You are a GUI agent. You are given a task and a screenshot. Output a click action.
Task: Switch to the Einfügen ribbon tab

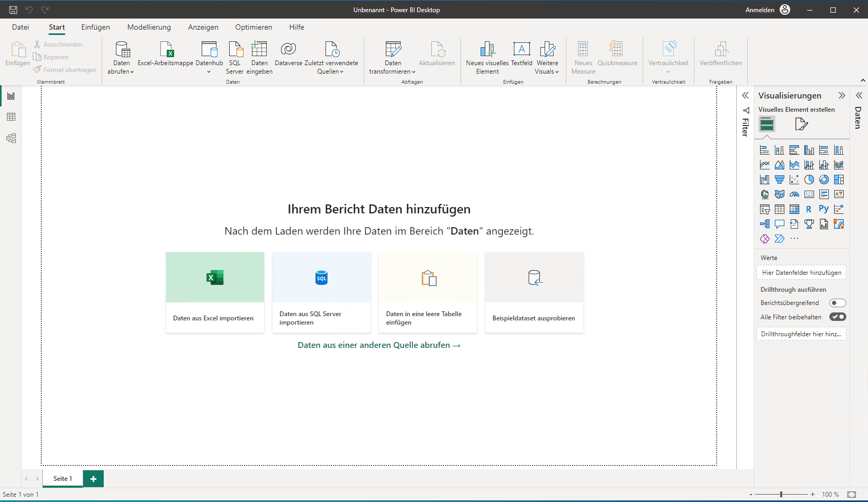pos(95,27)
